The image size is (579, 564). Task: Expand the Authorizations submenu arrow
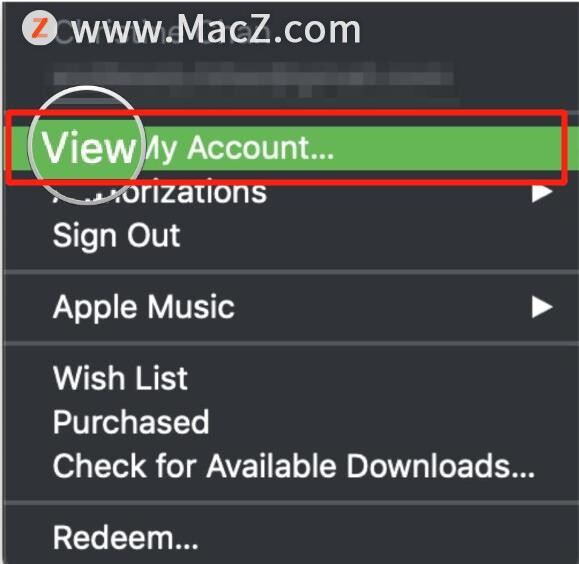point(542,192)
